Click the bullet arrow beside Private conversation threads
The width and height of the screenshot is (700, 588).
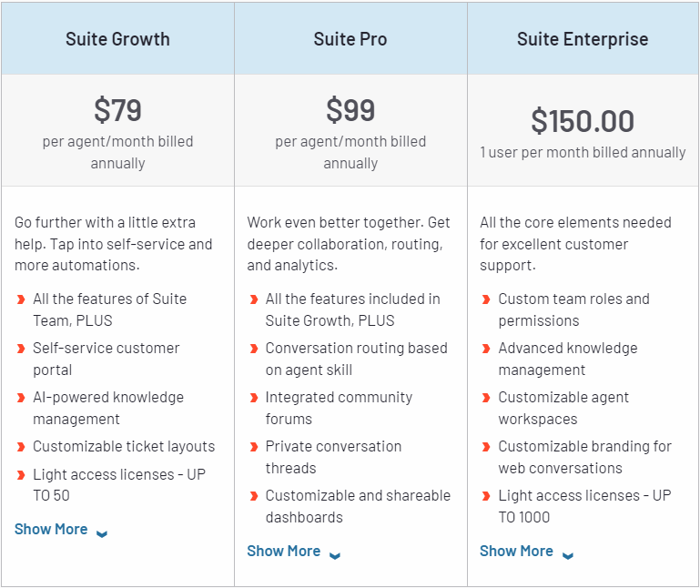253,447
